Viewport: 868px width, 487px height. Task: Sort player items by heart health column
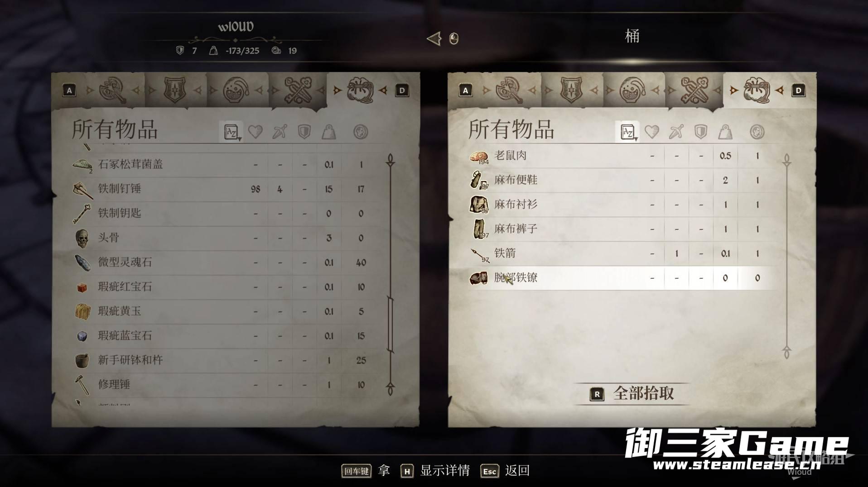click(x=256, y=132)
